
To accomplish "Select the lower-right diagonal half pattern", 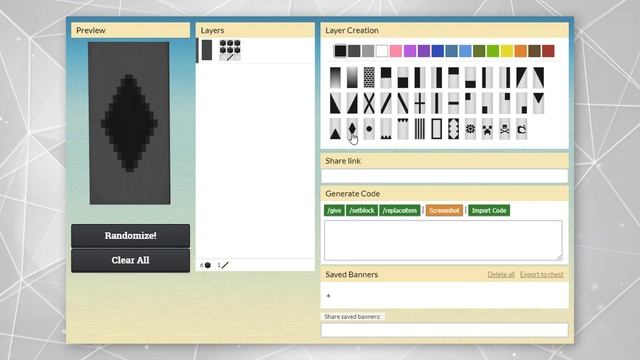I will 352,103.
